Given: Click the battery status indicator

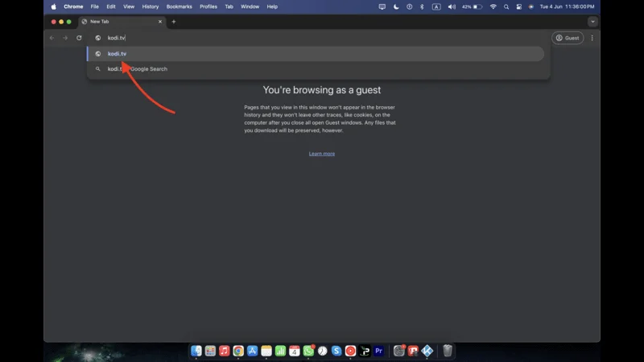Looking at the screenshot, I should point(472,6).
